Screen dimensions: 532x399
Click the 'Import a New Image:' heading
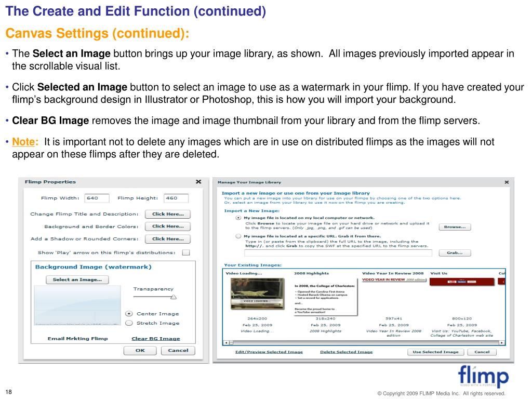pyautogui.click(x=252, y=211)
